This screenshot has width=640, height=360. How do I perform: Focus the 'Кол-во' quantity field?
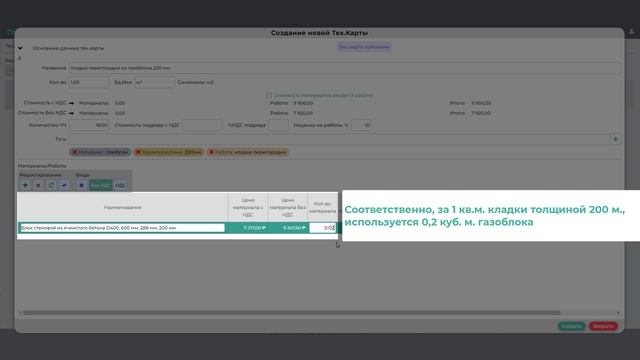click(89, 82)
